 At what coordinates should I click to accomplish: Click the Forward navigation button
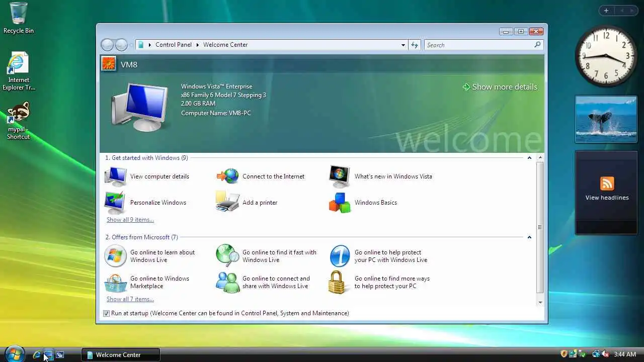tap(121, 45)
